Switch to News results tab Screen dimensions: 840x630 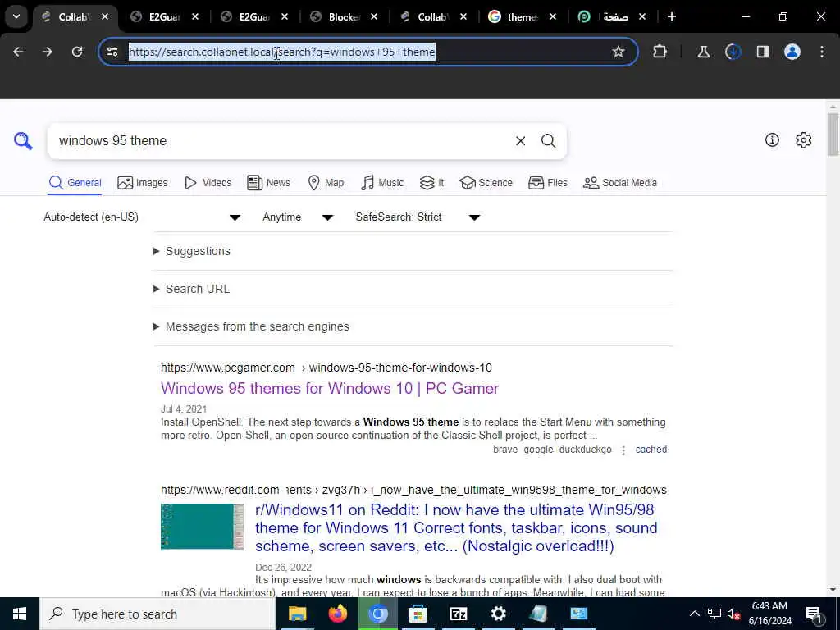coord(268,183)
